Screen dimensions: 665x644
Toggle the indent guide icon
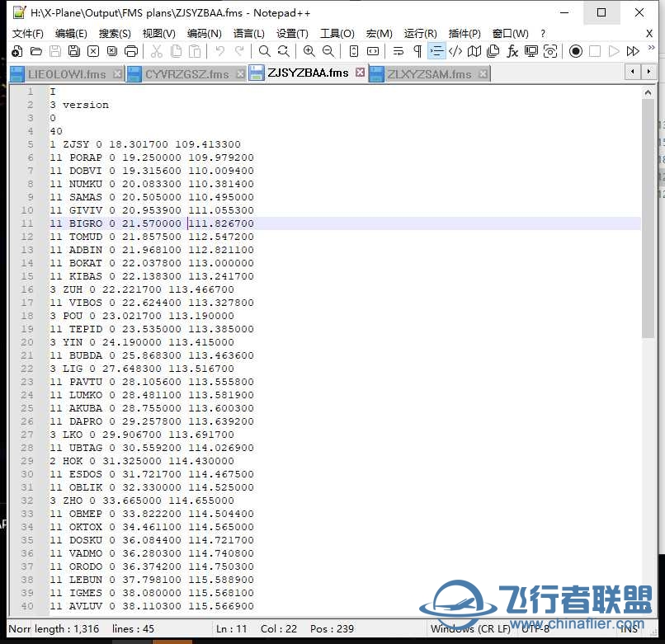(x=436, y=51)
